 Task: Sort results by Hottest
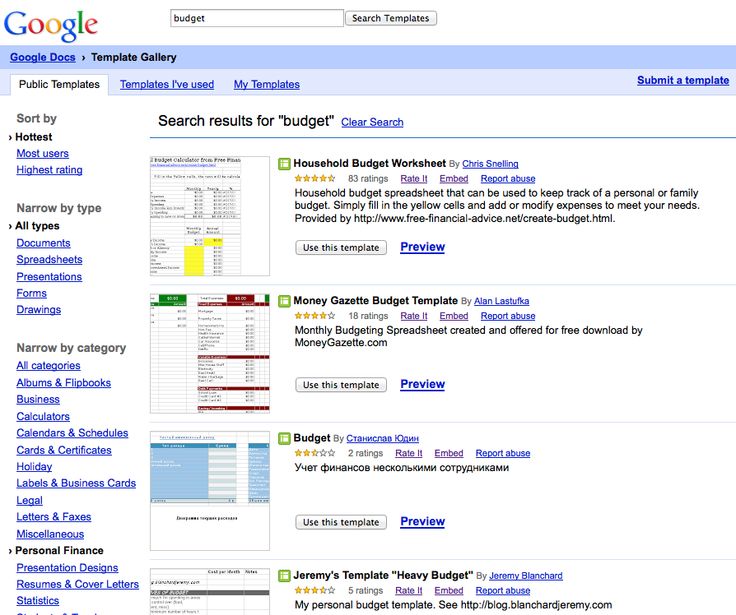point(33,137)
